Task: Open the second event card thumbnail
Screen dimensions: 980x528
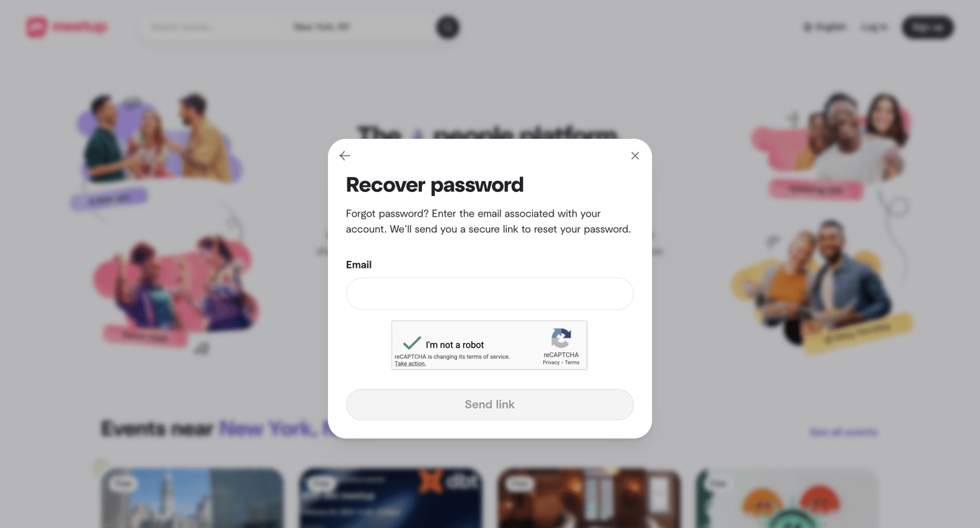Action: pyautogui.click(x=390, y=498)
